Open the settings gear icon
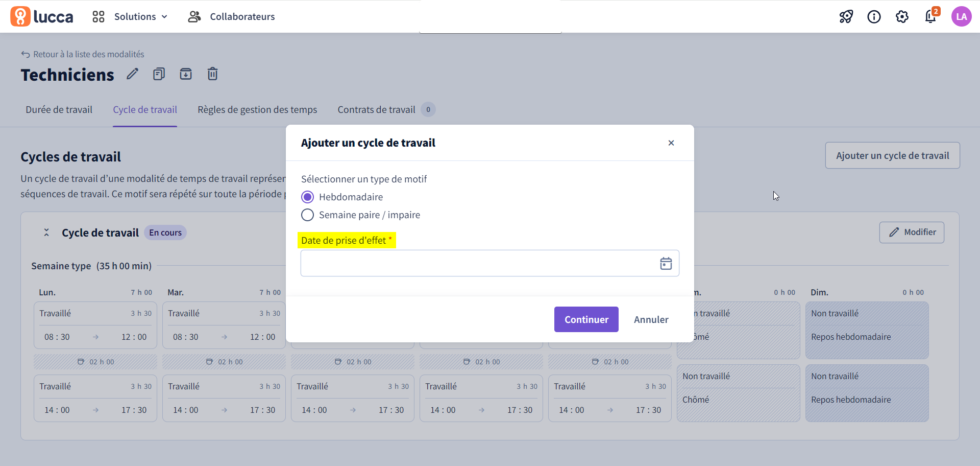The width and height of the screenshot is (980, 466). pyautogui.click(x=902, y=17)
